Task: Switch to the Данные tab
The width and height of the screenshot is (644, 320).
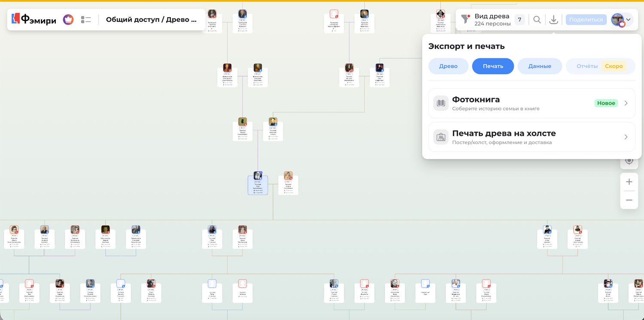Action: [540, 66]
